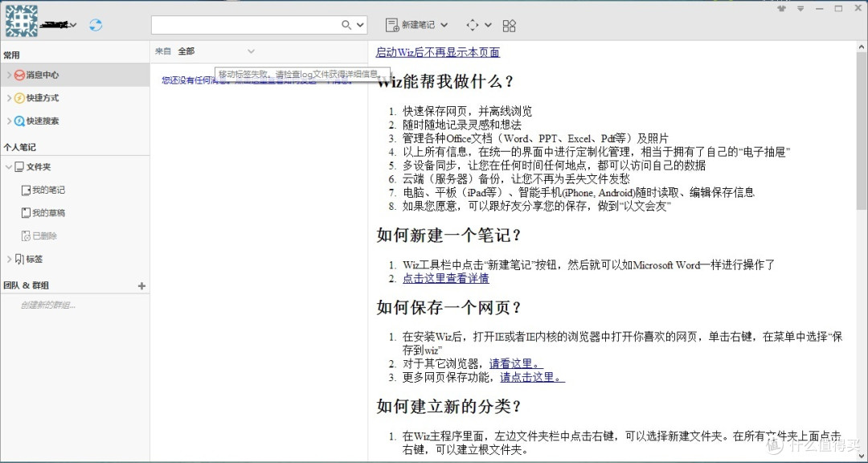
Task: Click the fullscreen view icon
Action: tap(473, 25)
